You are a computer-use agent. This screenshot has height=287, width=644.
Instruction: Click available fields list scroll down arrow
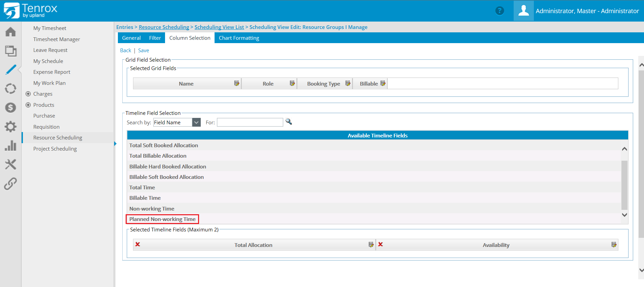click(624, 215)
